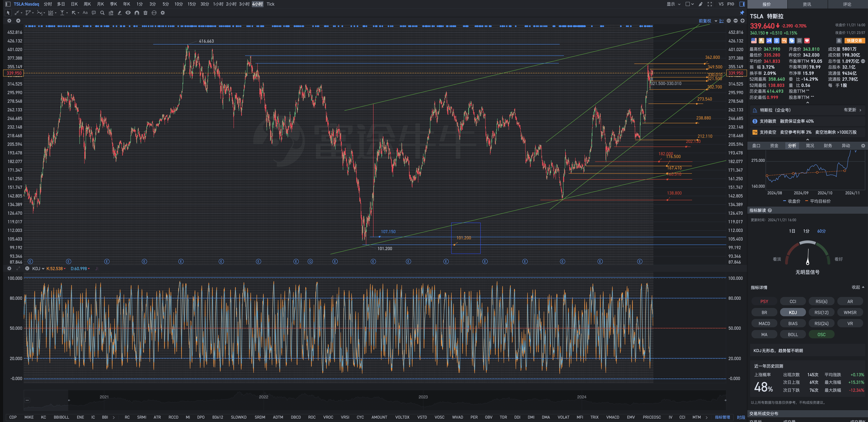Select the cursor pointer tool
The height and width of the screenshot is (422, 868).
tap(8, 13)
